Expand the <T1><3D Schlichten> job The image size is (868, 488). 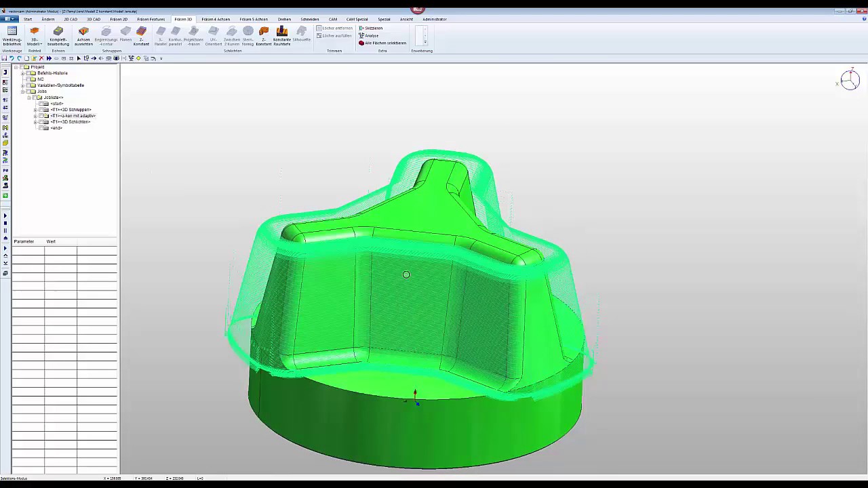[35, 122]
